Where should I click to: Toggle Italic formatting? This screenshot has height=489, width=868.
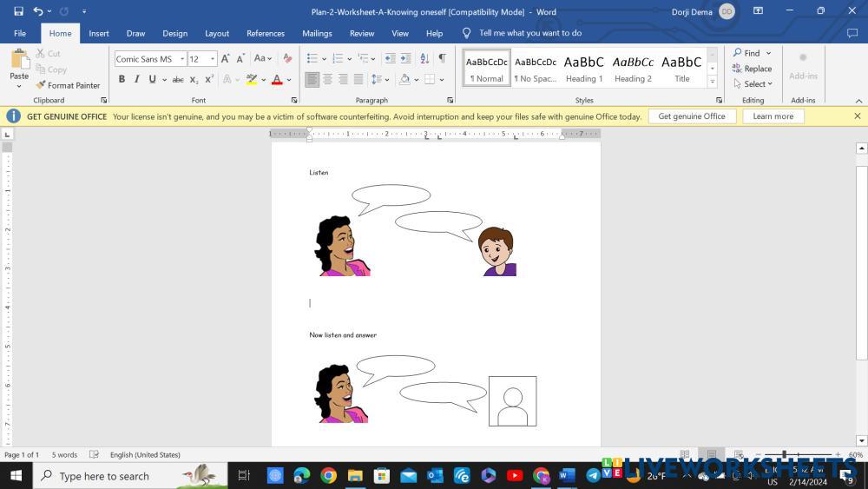coord(136,79)
